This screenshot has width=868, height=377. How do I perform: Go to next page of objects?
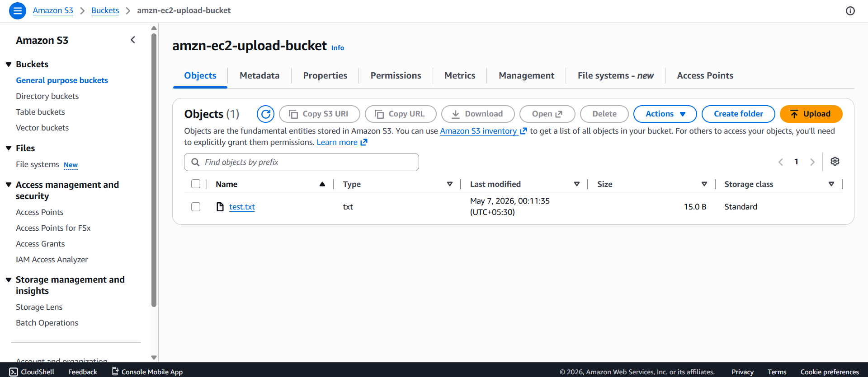click(812, 162)
